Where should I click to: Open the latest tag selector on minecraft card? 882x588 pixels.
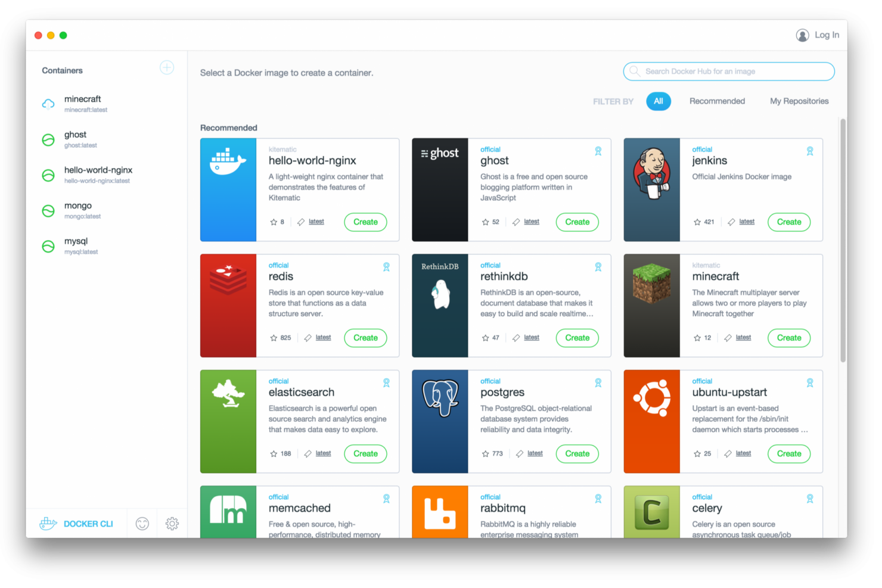click(743, 338)
